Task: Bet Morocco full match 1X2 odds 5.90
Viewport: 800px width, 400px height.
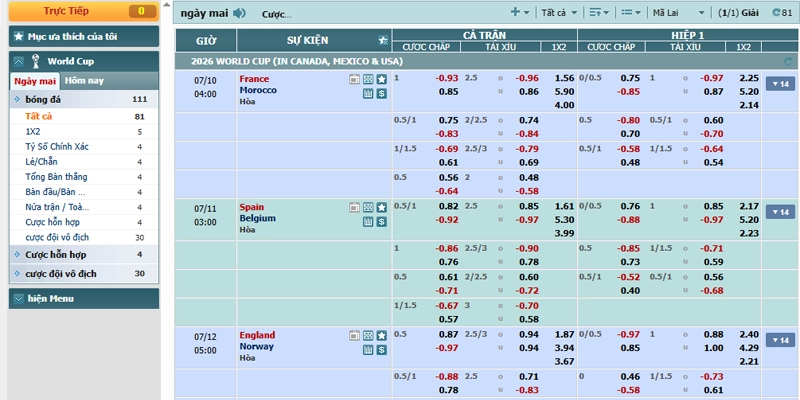Action: pyautogui.click(x=565, y=92)
